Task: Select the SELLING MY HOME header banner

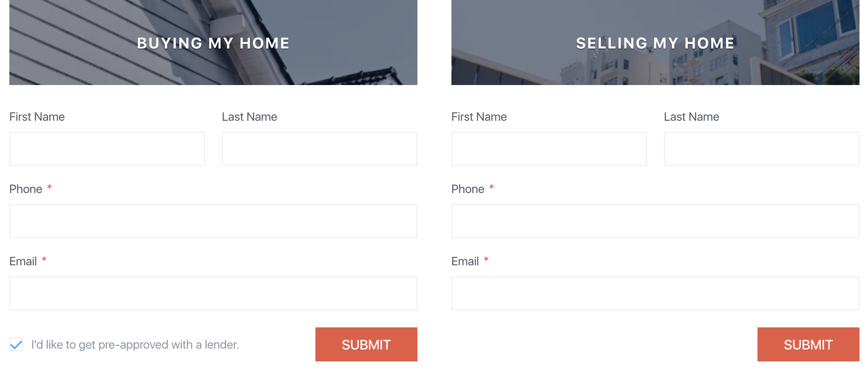Action: (x=655, y=43)
